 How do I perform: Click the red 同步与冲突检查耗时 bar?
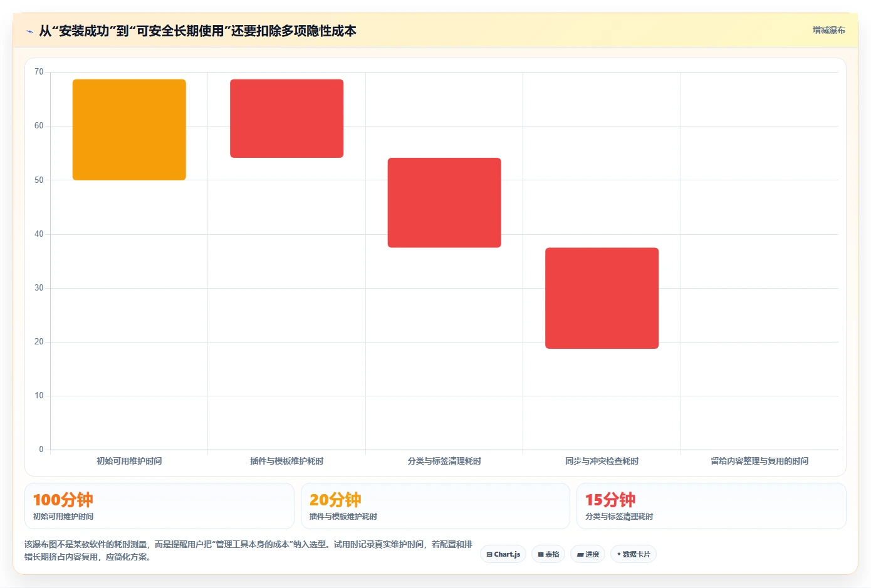click(602, 298)
